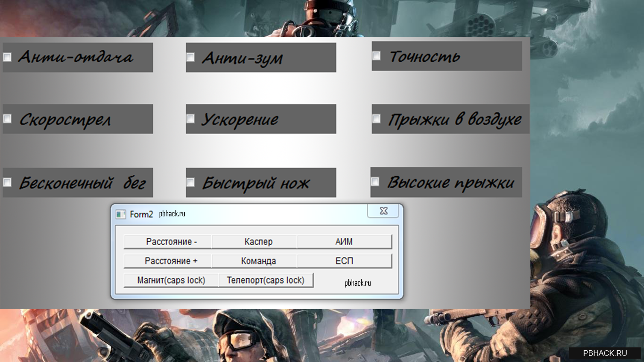Click the Высокие прыжки label text
Screen dimensions: 644x362
tap(450, 182)
